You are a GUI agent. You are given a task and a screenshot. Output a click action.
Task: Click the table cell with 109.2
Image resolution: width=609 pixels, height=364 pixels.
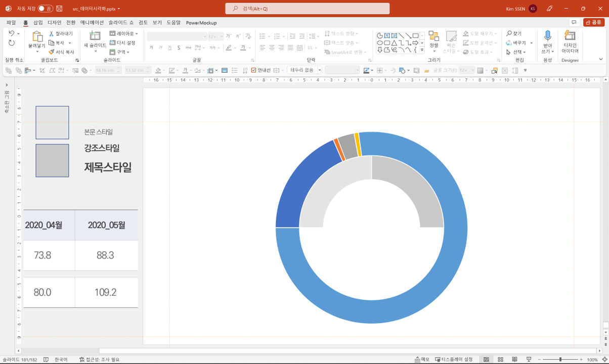106,292
